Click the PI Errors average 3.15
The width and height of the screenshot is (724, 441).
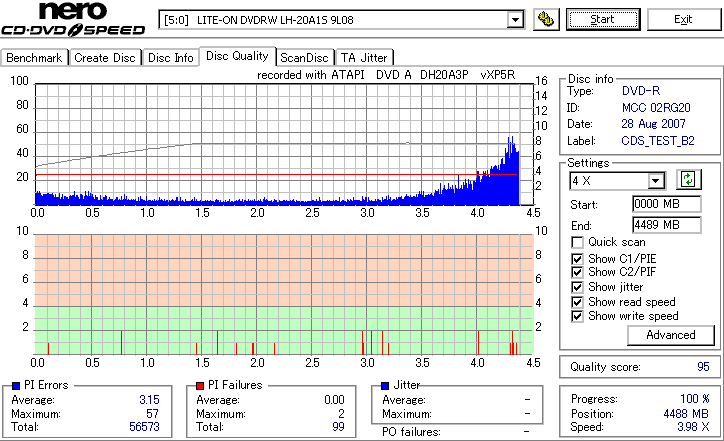point(149,399)
